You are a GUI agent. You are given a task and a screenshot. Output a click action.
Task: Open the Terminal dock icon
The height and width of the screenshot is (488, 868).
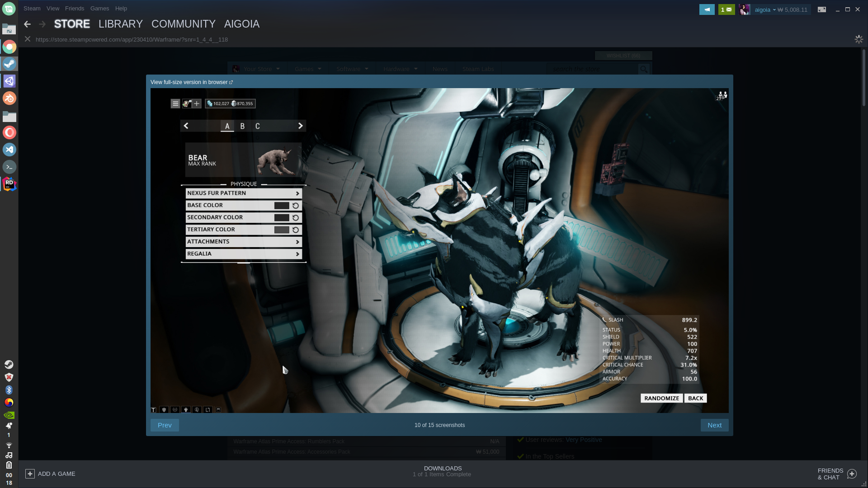(x=9, y=167)
